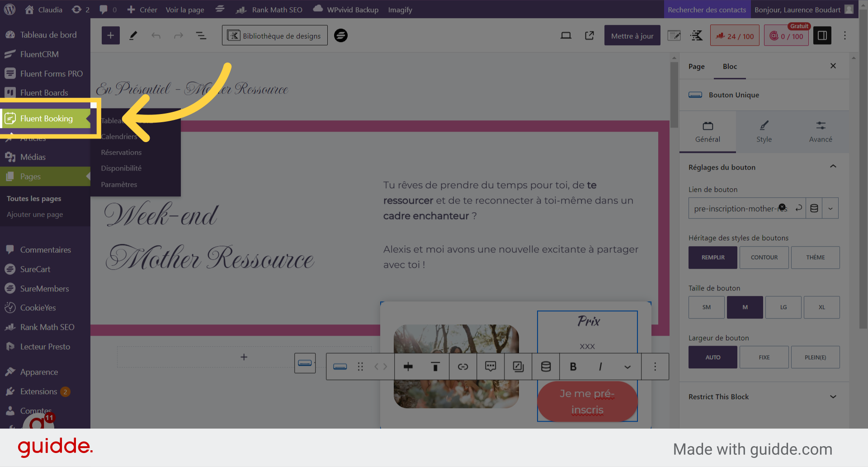Click the speech bubble toolbar icon
The width and height of the screenshot is (868, 467).
pos(491,367)
